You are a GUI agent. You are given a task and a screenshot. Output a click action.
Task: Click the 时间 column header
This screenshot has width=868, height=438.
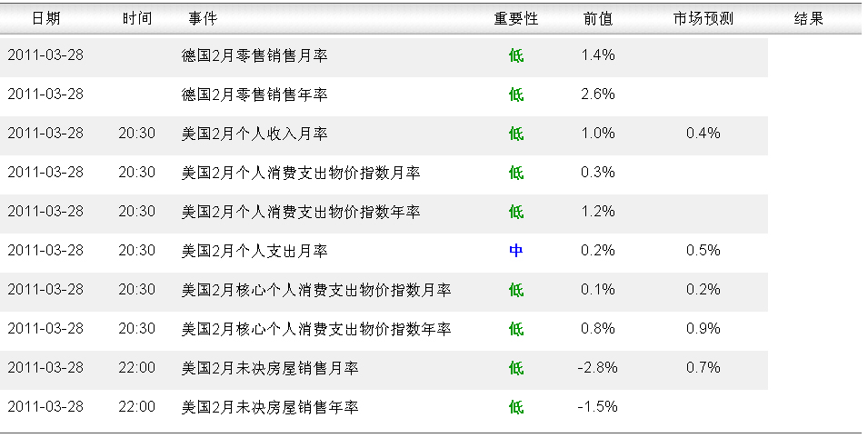137,19
